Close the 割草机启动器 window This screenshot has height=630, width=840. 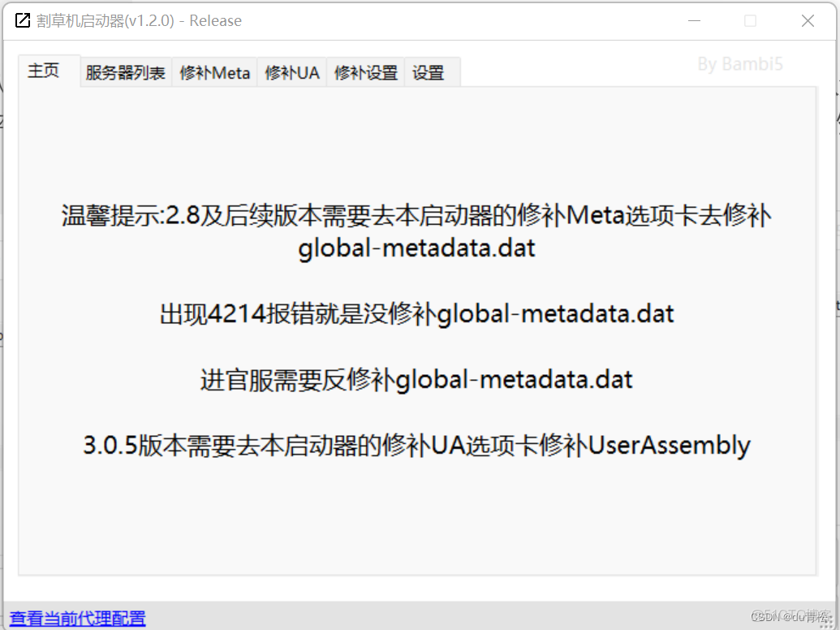(x=808, y=20)
